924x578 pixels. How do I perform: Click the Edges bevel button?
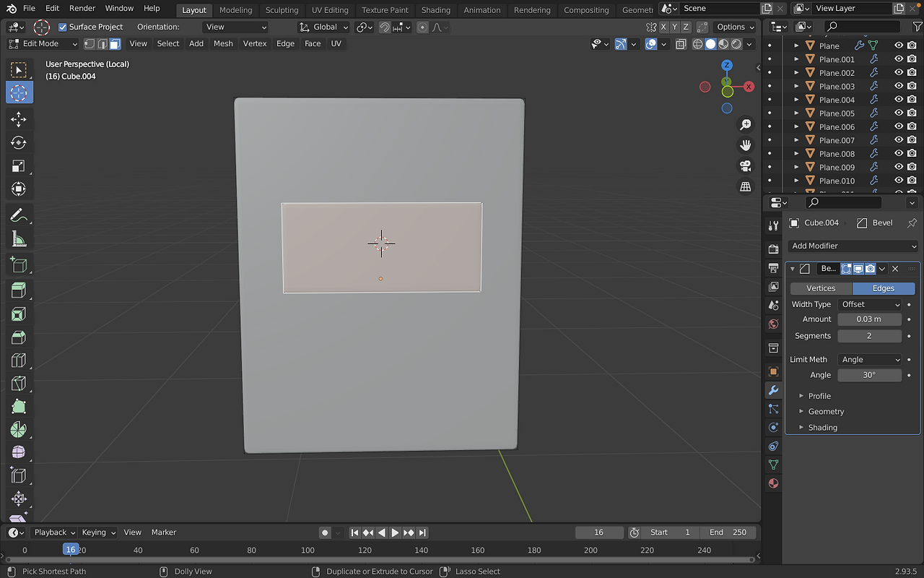(884, 288)
